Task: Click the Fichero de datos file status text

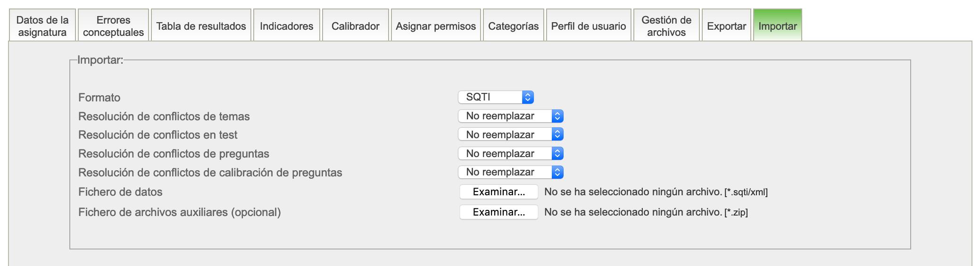Action: pos(633,192)
